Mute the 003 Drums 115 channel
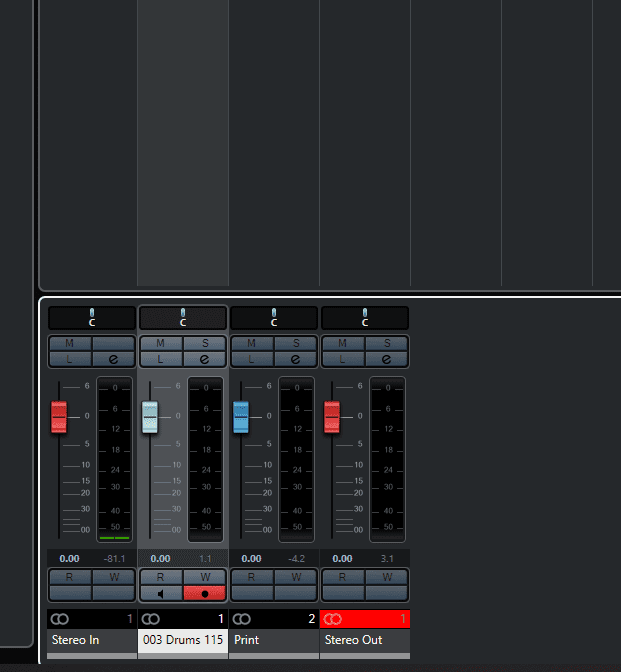 click(161, 343)
